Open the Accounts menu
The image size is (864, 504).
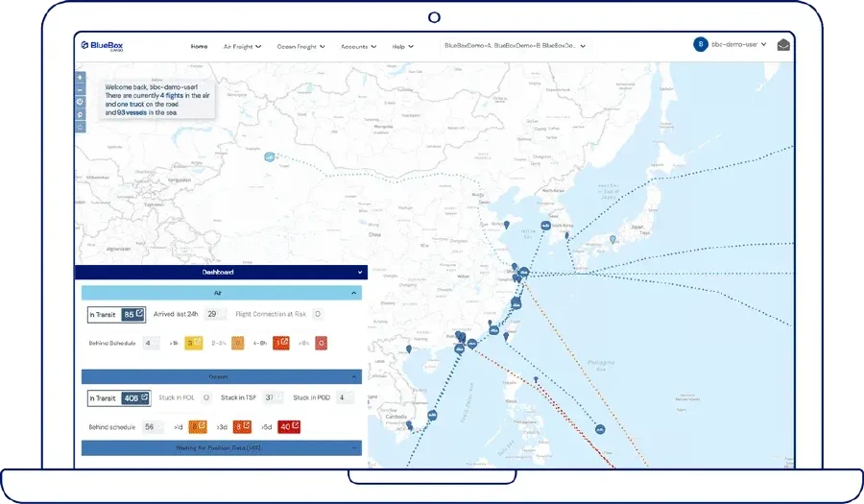tap(359, 47)
